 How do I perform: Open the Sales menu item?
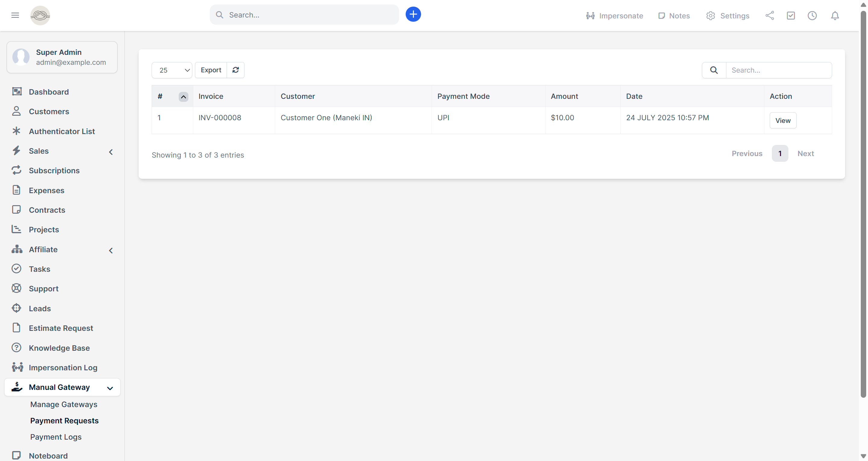pos(39,151)
